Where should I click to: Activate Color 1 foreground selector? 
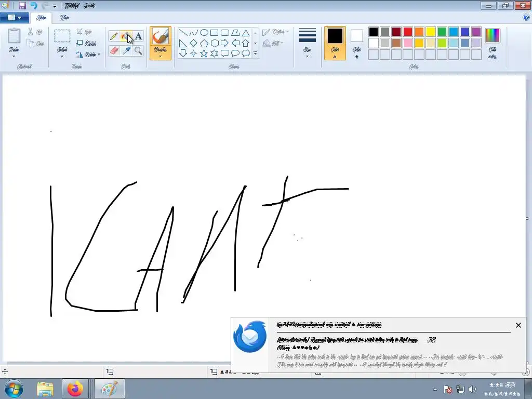click(x=335, y=43)
